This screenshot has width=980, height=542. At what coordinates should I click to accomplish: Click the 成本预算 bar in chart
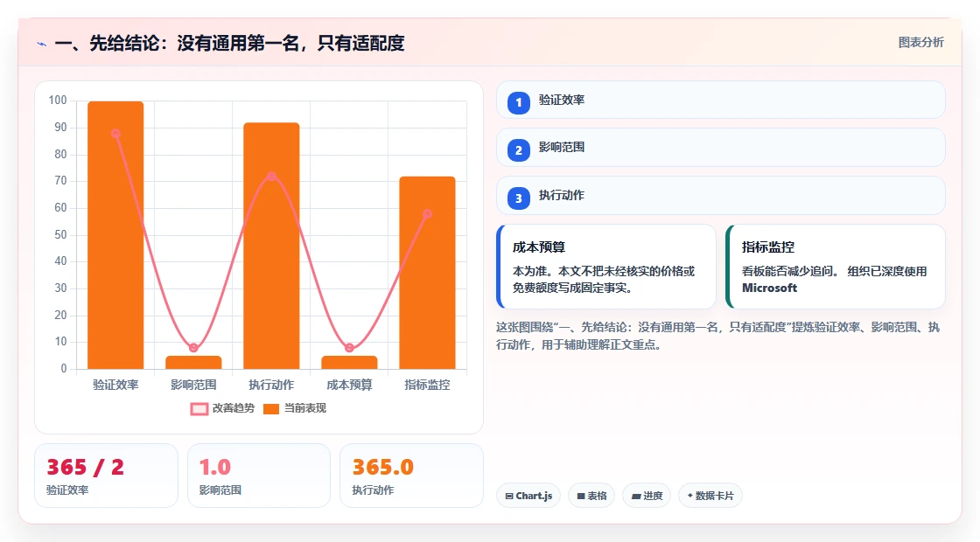coord(349,363)
